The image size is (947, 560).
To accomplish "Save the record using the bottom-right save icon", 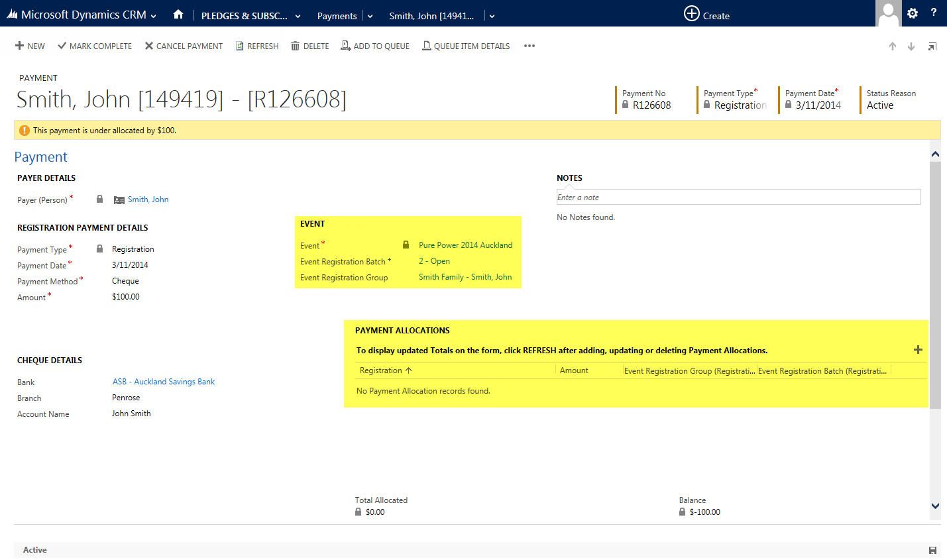I will 932,549.
